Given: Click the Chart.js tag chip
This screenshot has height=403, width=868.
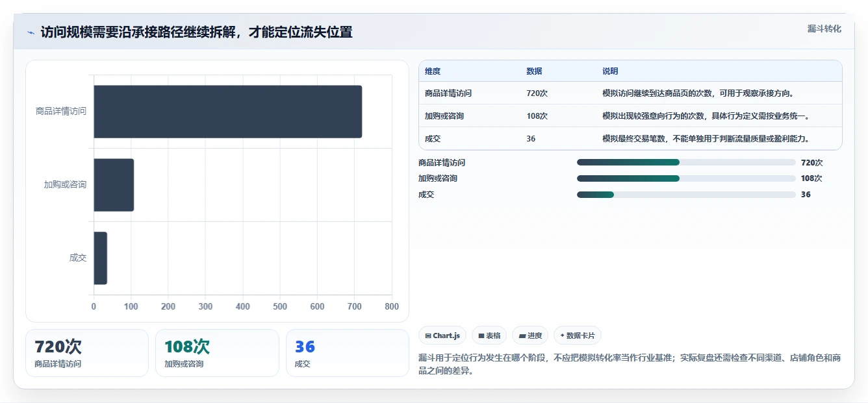Looking at the screenshot, I should (442, 336).
